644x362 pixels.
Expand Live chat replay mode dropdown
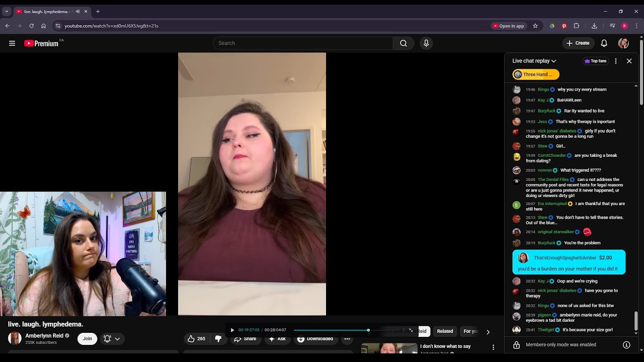tap(534, 61)
